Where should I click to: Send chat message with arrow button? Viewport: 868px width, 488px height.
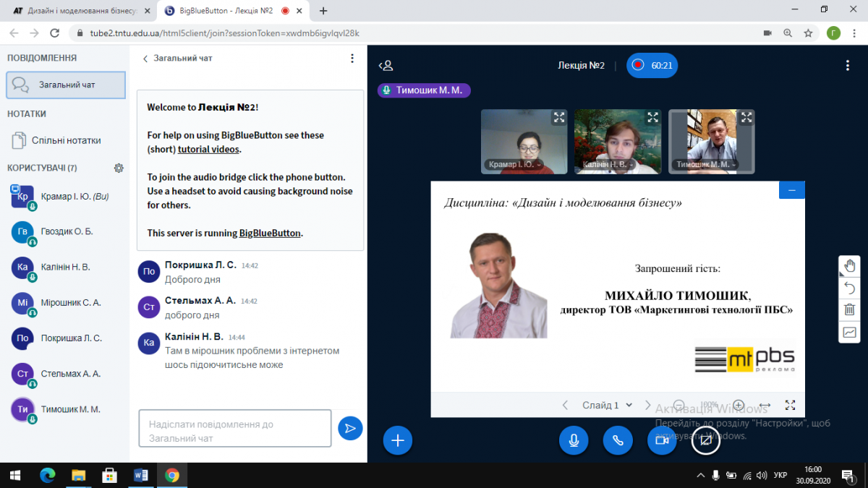pos(350,428)
